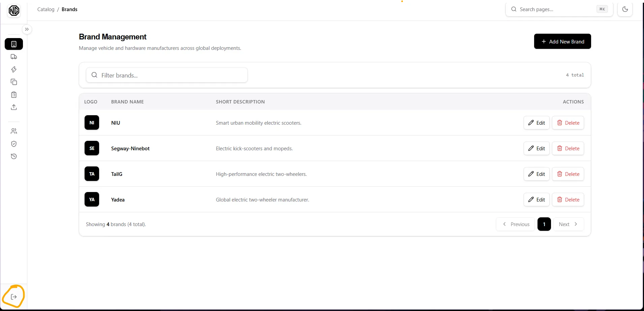Go to Catalog breadcrumb link
The image size is (644, 311).
click(46, 9)
